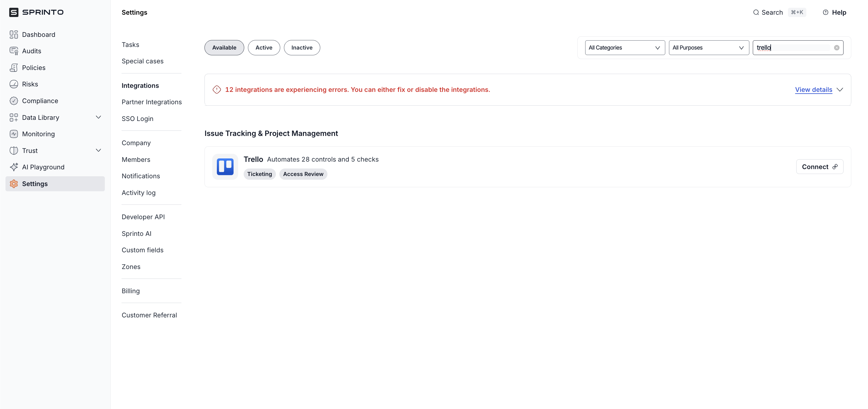868x409 pixels.
Task: Open the All Categories dropdown
Action: point(624,48)
